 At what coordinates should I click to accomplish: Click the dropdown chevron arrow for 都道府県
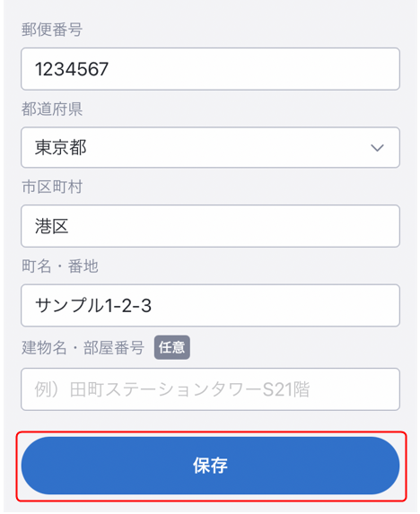pos(377,148)
